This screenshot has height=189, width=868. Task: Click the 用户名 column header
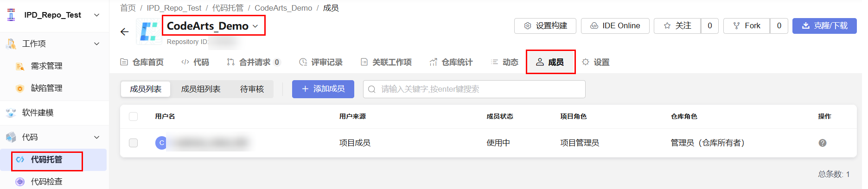[x=165, y=116]
